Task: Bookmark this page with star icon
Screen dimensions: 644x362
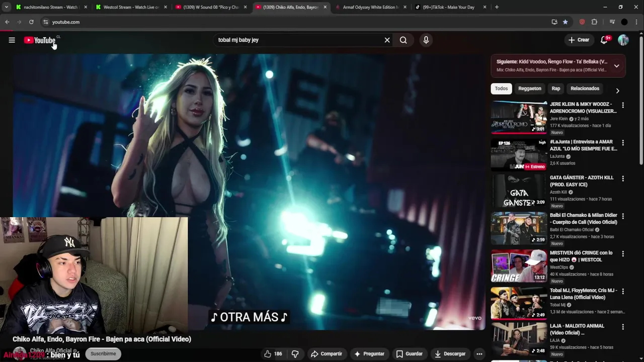Action: [566, 22]
